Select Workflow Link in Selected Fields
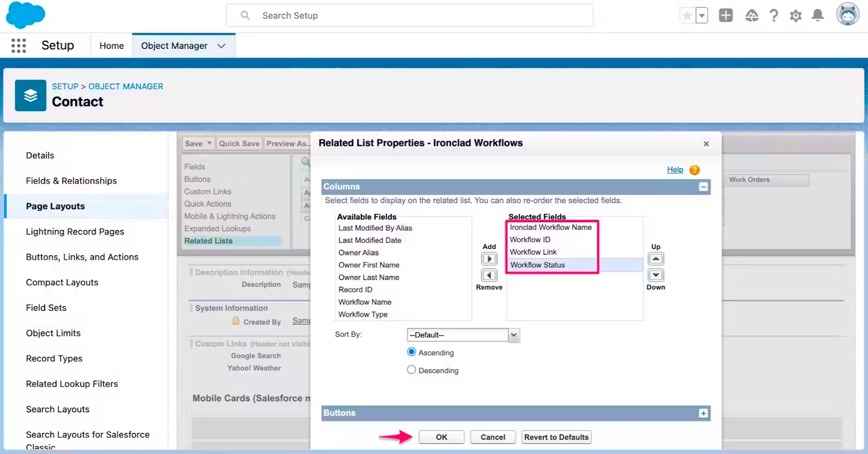 click(x=533, y=253)
